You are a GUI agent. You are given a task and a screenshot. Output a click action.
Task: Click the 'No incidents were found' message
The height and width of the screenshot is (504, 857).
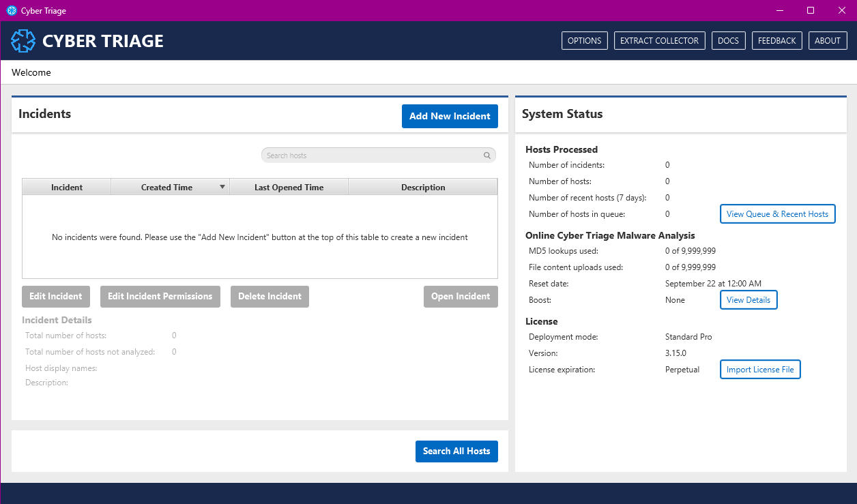260,237
